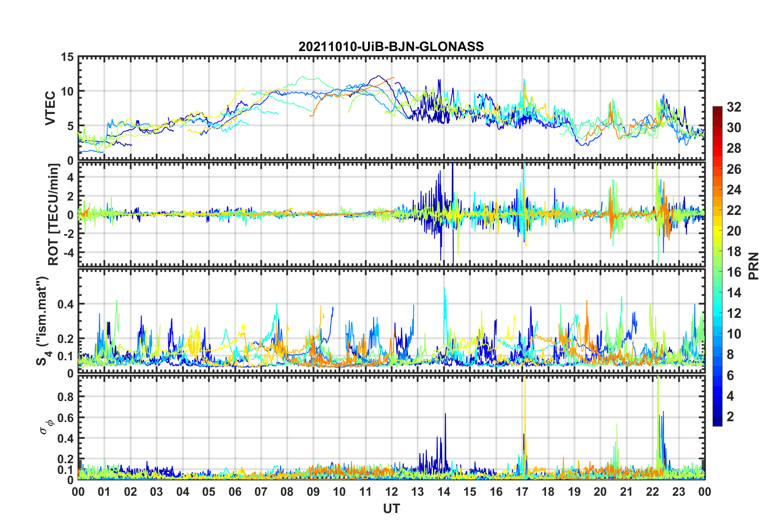Image resolution: width=783 pixels, height=532 pixels.
Task: Click the colorbar tick label 32
Action: pos(734,107)
